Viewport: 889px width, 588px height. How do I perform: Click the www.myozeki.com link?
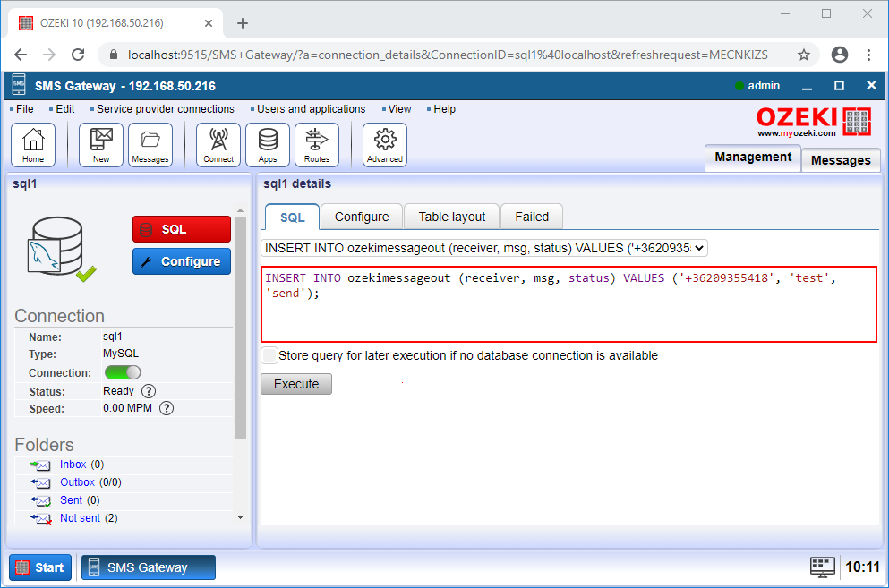click(x=797, y=133)
